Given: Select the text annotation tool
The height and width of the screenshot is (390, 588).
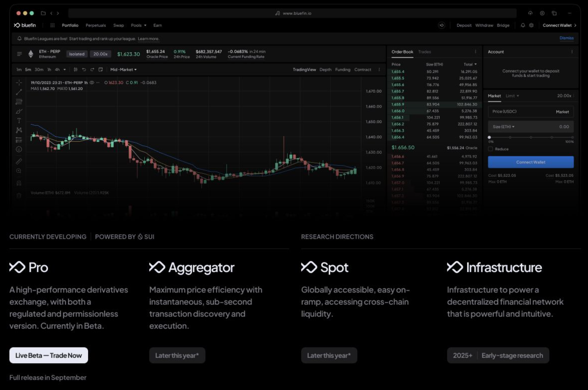Looking at the screenshot, I should [x=19, y=121].
